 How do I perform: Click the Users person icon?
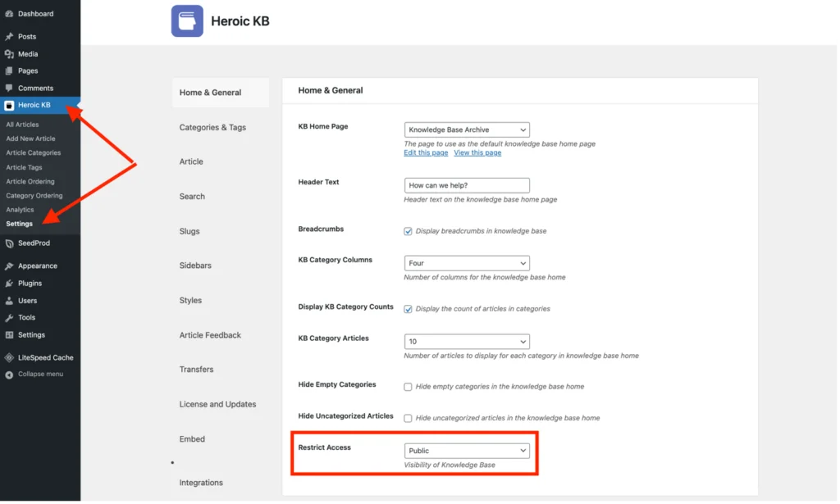[9, 302]
